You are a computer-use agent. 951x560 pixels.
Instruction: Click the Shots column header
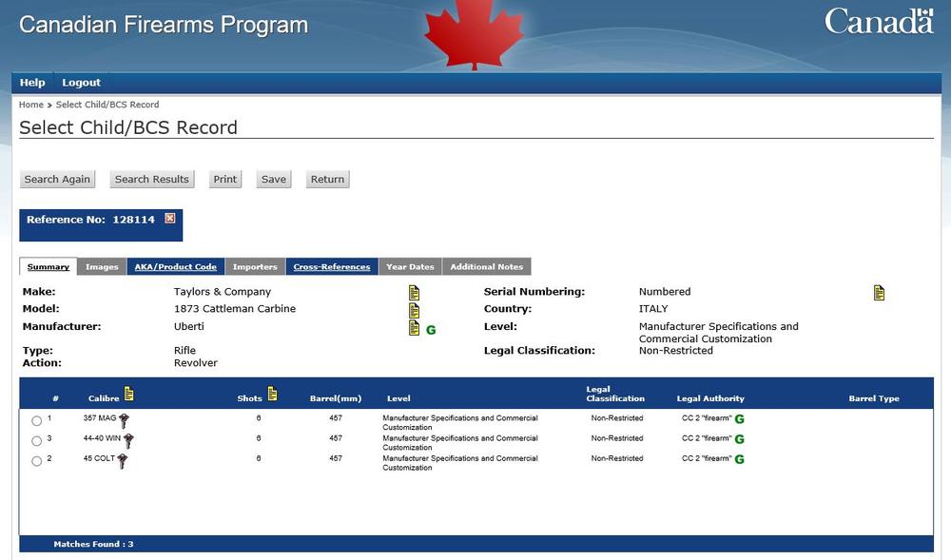coord(250,398)
